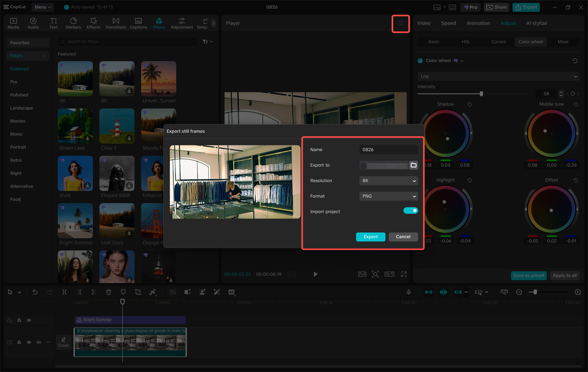Viewport: 588px width, 372px height.
Task: Open the Transitions panel
Action: pyautogui.click(x=116, y=23)
